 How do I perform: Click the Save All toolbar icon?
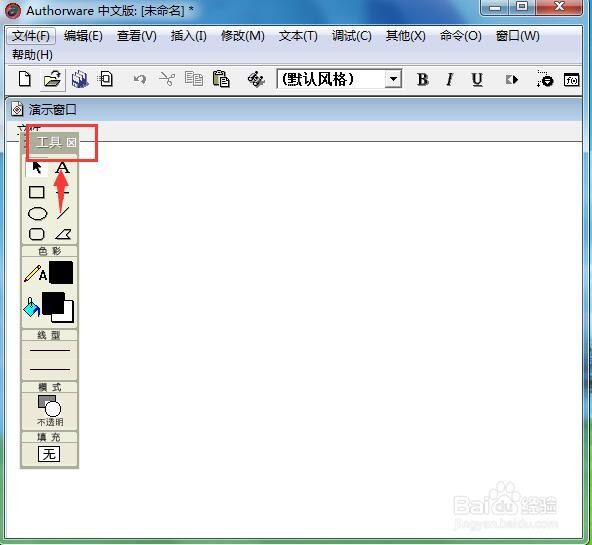pyautogui.click(x=80, y=80)
